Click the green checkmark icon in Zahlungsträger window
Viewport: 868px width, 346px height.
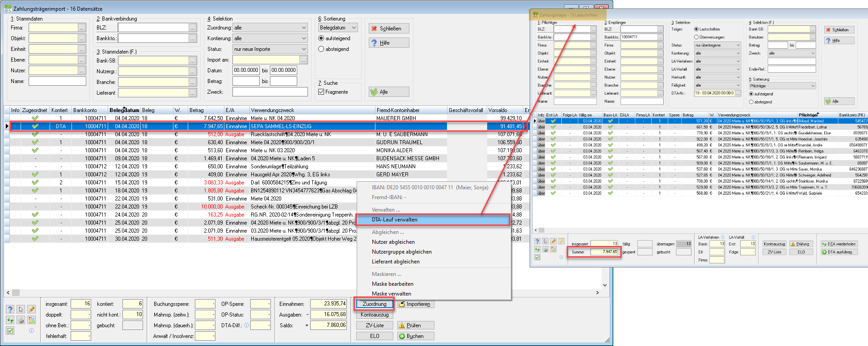pyautogui.click(x=537, y=257)
